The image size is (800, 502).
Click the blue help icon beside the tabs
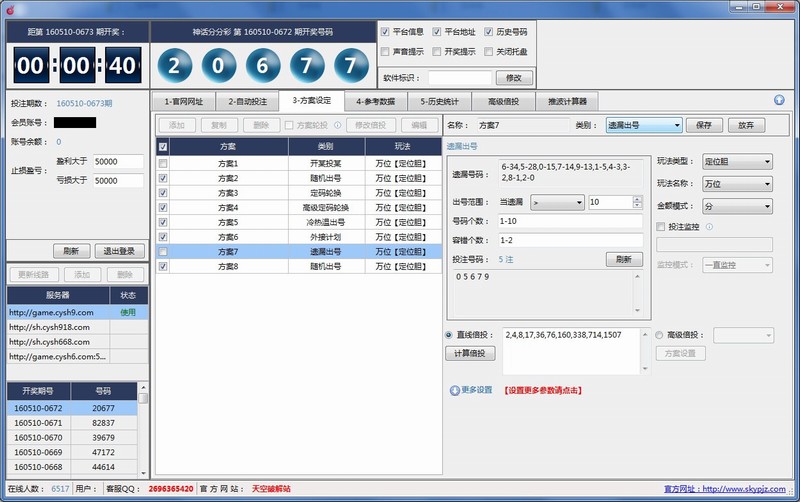pos(779,100)
